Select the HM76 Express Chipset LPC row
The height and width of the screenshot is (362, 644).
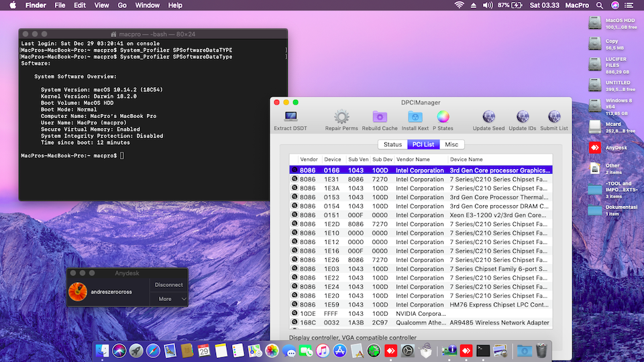421,304
